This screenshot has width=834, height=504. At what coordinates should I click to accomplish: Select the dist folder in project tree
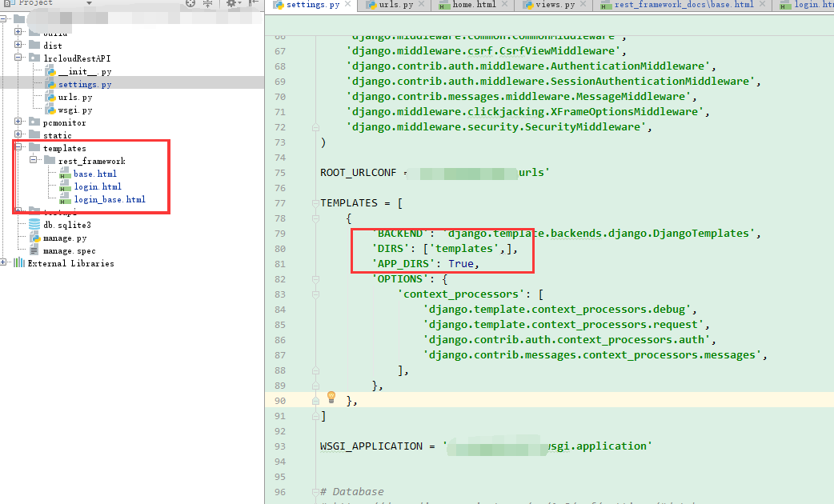tap(52, 46)
